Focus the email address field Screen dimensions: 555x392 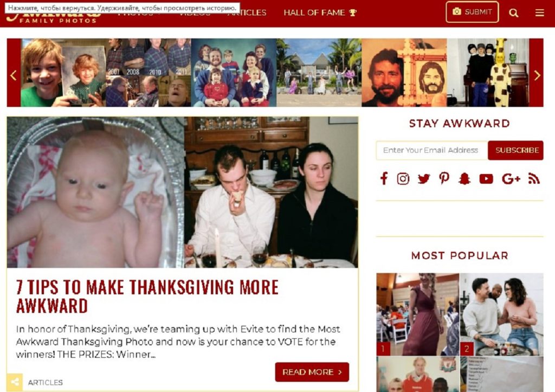432,150
